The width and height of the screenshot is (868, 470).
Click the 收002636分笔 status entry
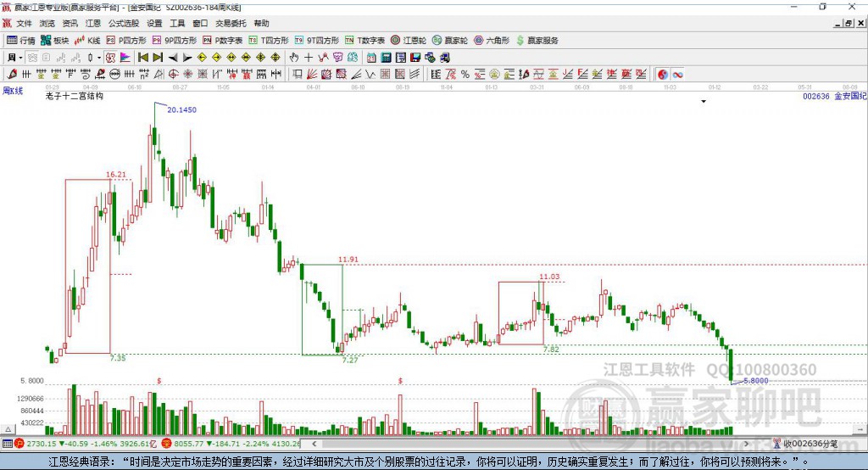pyautogui.click(x=805, y=444)
